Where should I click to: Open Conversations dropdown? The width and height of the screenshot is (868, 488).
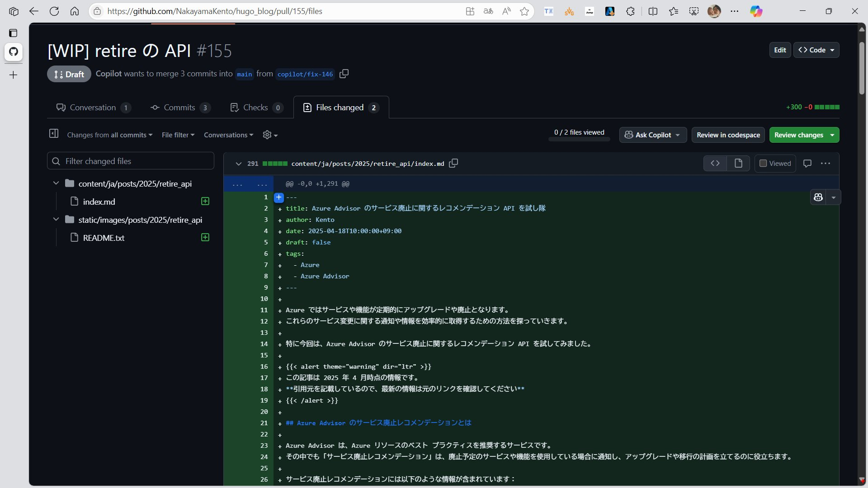(228, 135)
